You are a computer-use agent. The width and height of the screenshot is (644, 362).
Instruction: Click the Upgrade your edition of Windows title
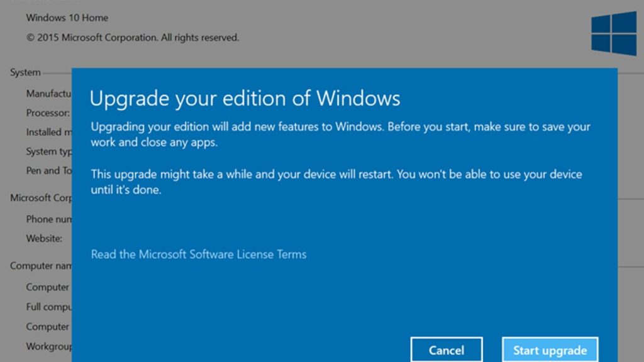pos(245,98)
